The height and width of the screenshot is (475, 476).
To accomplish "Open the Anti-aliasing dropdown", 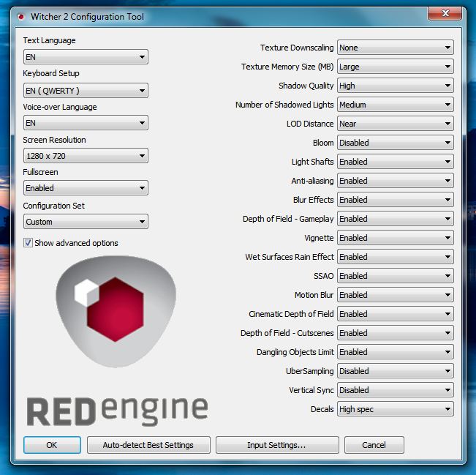I will pos(396,181).
